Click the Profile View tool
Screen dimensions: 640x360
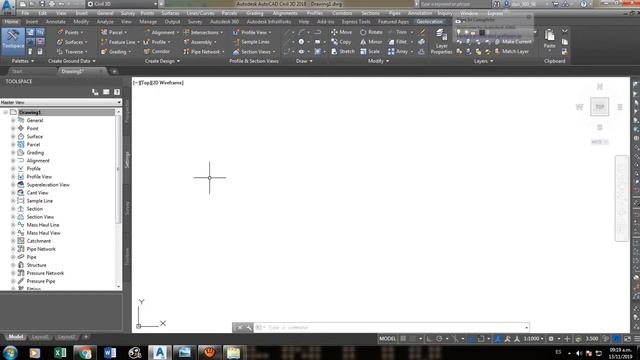coord(252,32)
